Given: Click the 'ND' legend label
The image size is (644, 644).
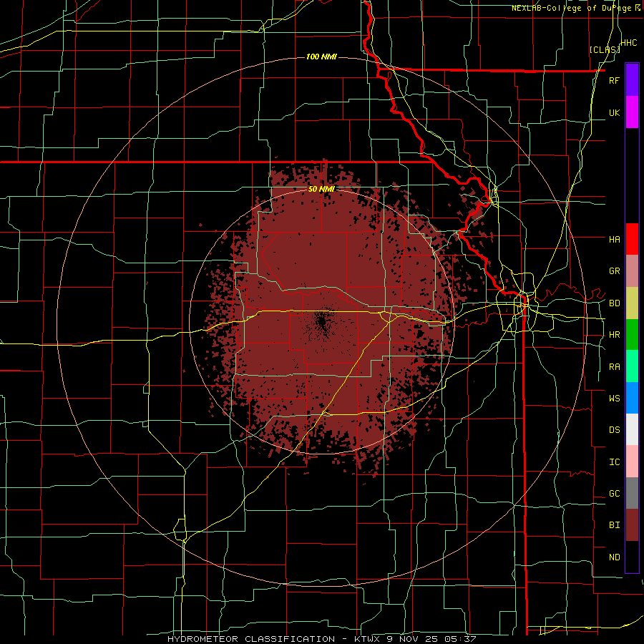Looking at the screenshot, I should click(615, 557).
